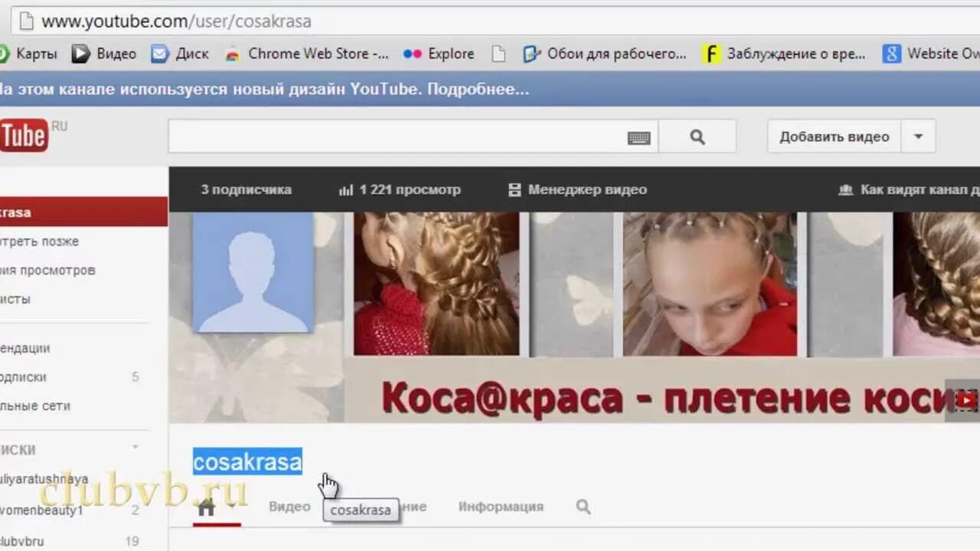Screen dimensions: 980x551
Task: Open Website Ow... bookmark
Action: tap(931, 54)
